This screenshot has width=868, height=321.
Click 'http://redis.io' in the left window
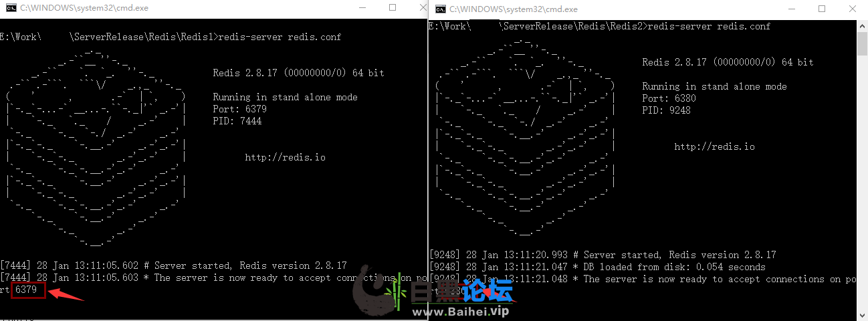point(285,157)
